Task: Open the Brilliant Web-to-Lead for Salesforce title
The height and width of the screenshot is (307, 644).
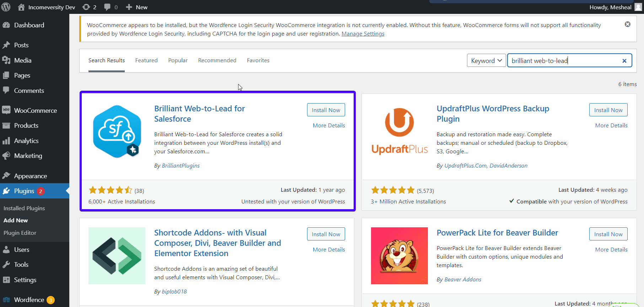Action: point(199,113)
